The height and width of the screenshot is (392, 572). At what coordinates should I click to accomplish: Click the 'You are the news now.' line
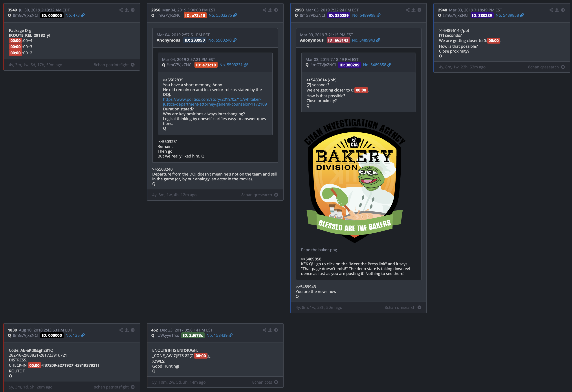(317, 292)
